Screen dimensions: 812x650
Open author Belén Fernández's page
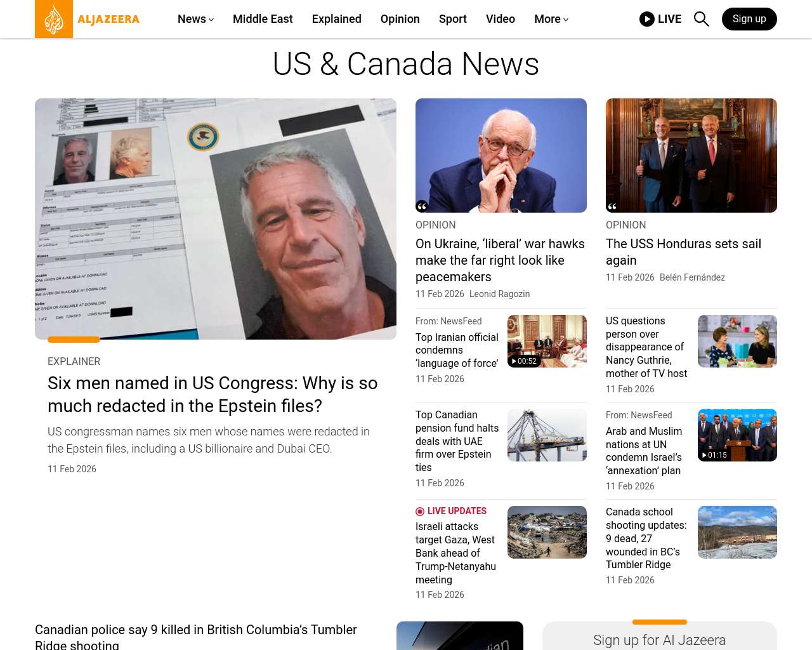[x=692, y=277]
